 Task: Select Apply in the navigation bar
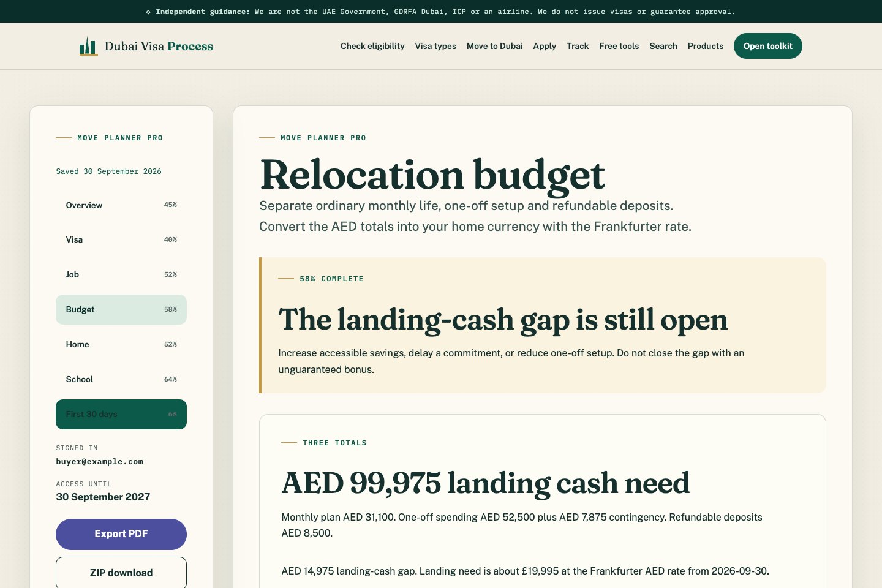click(545, 46)
